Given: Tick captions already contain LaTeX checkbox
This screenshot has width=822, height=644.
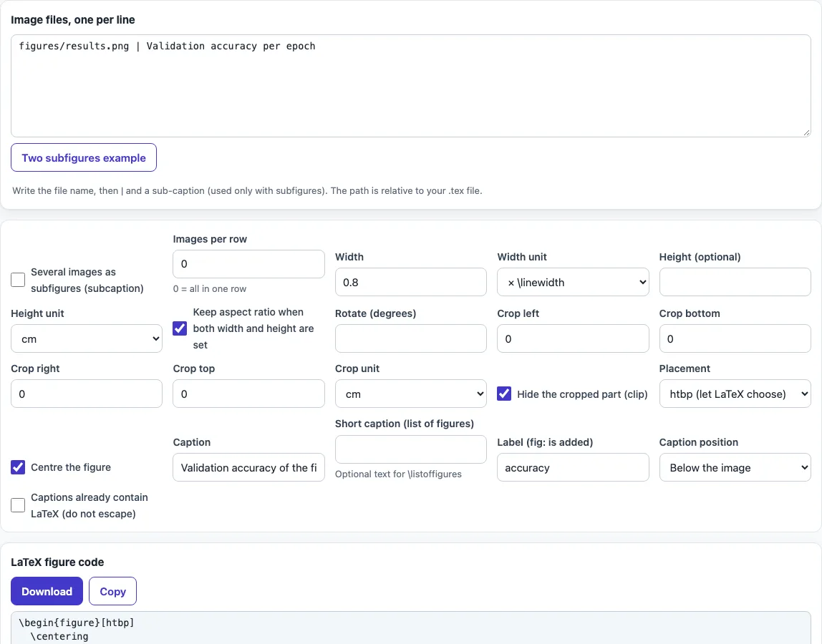Looking at the screenshot, I should click(18, 505).
